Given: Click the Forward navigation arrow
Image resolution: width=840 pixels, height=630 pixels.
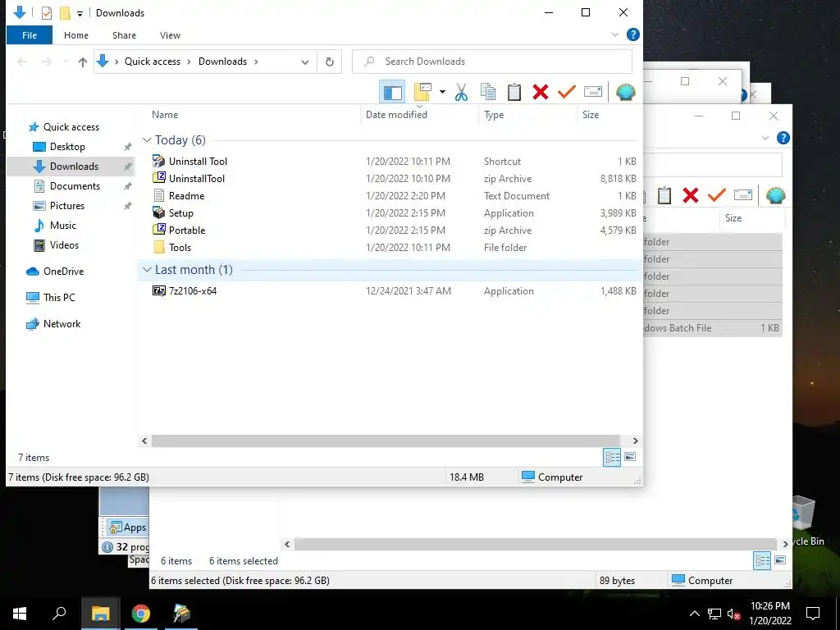Looking at the screenshot, I should pos(47,62).
